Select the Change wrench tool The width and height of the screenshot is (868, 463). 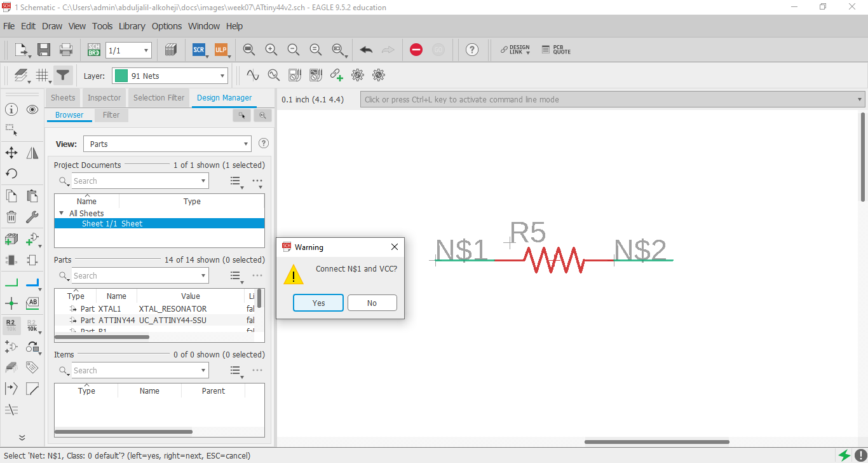tap(32, 217)
